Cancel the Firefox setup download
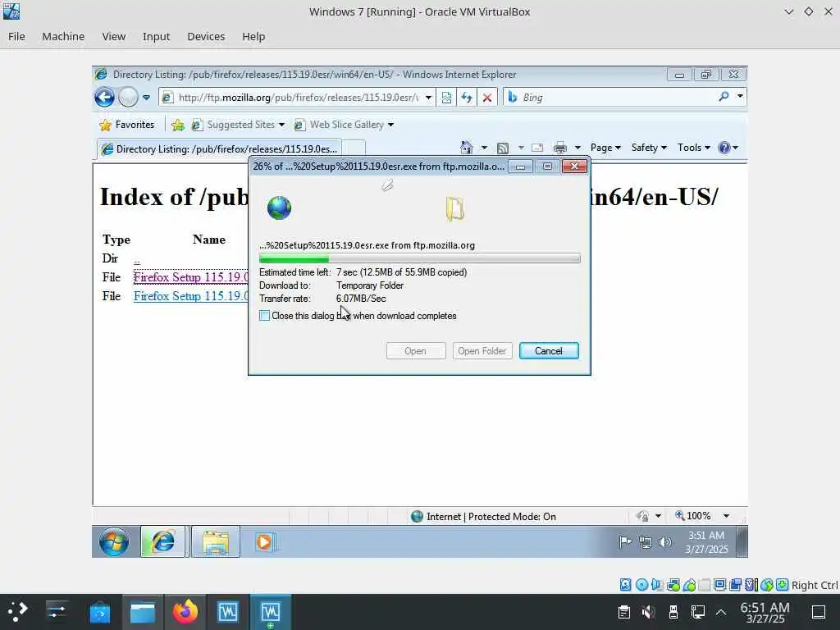Image resolution: width=840 pixels, height=630 pixels. [x=549, y=351]
